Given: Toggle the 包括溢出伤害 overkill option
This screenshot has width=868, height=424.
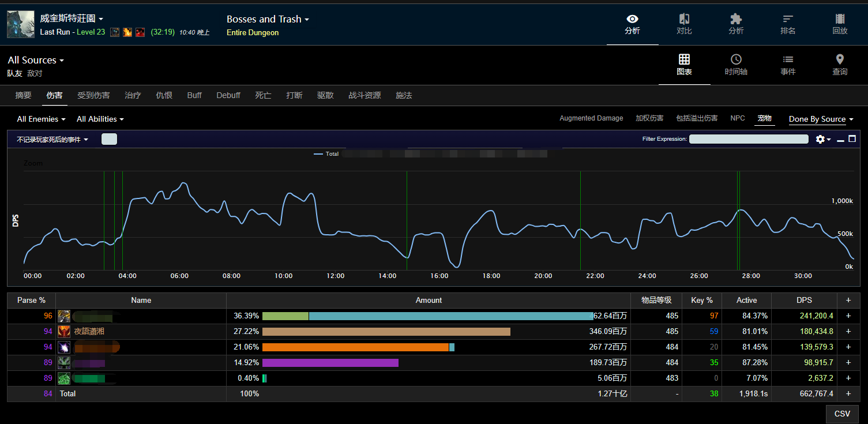Looking at the screenshot, I should point(697,118).
